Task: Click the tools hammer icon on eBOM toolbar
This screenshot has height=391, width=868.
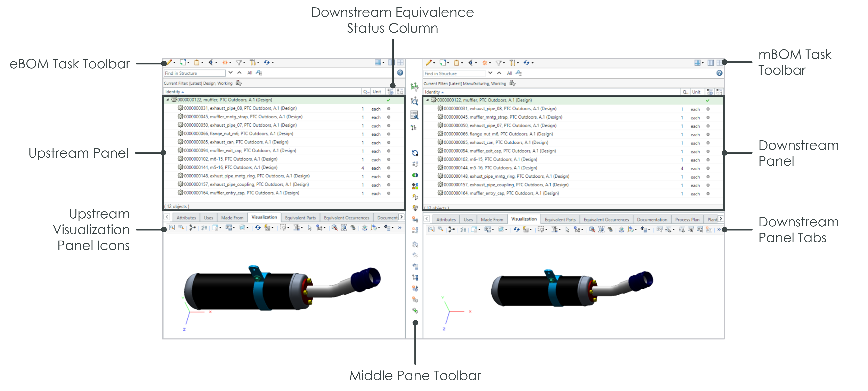Action: click(x=253, y=62)
